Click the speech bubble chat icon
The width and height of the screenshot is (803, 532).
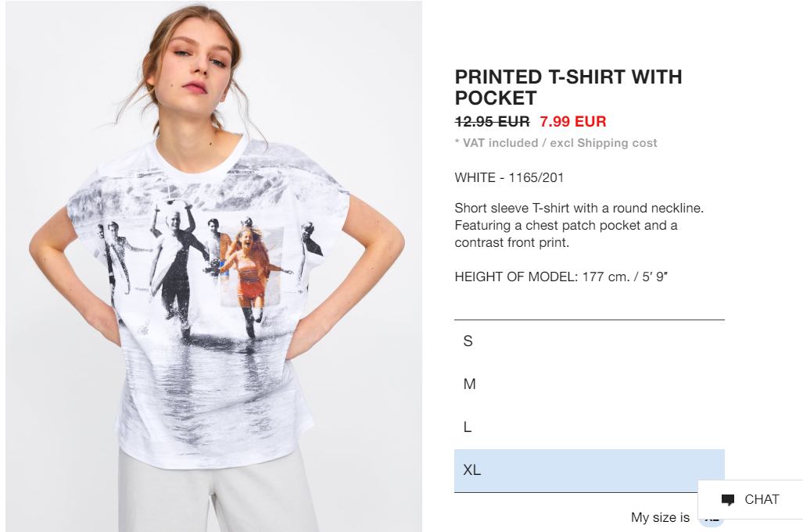[728, 500]
